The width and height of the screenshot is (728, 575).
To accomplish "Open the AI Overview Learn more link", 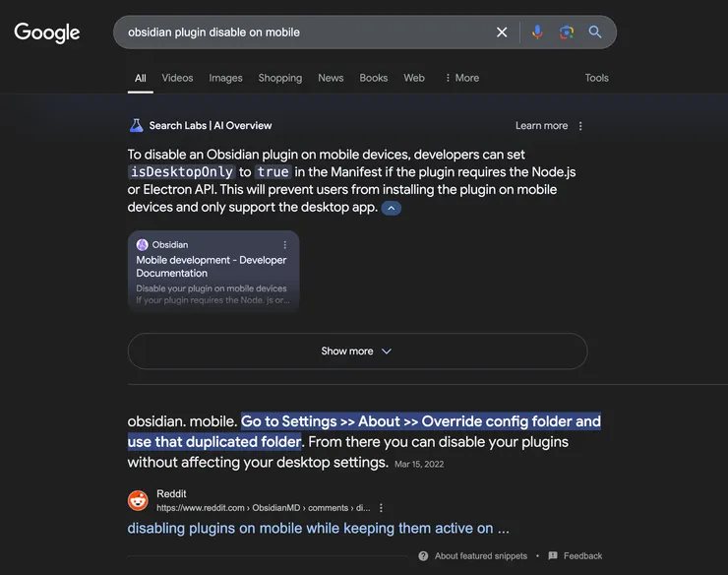I will pos(541,125).
